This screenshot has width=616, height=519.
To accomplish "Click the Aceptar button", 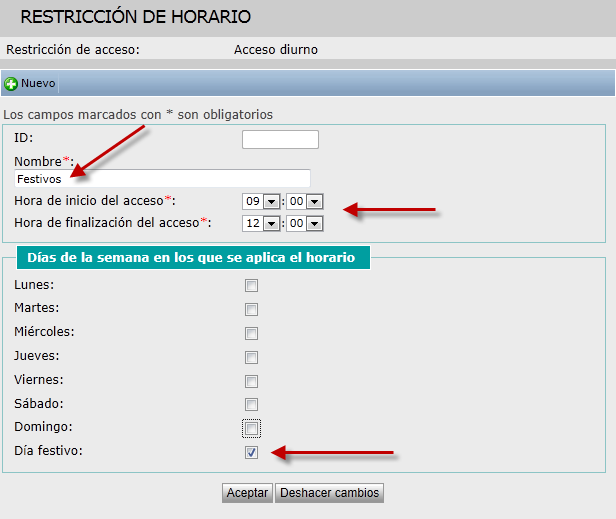I will point(247,493).
